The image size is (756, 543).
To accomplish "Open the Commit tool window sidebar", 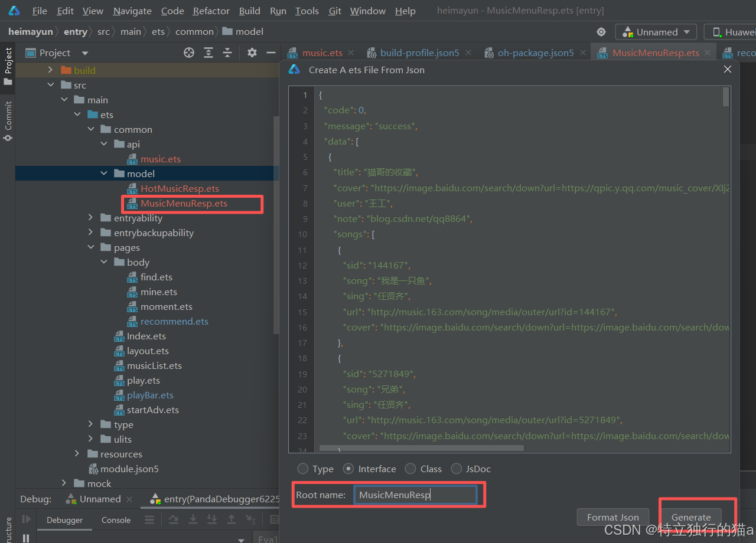I will (8, 121).
